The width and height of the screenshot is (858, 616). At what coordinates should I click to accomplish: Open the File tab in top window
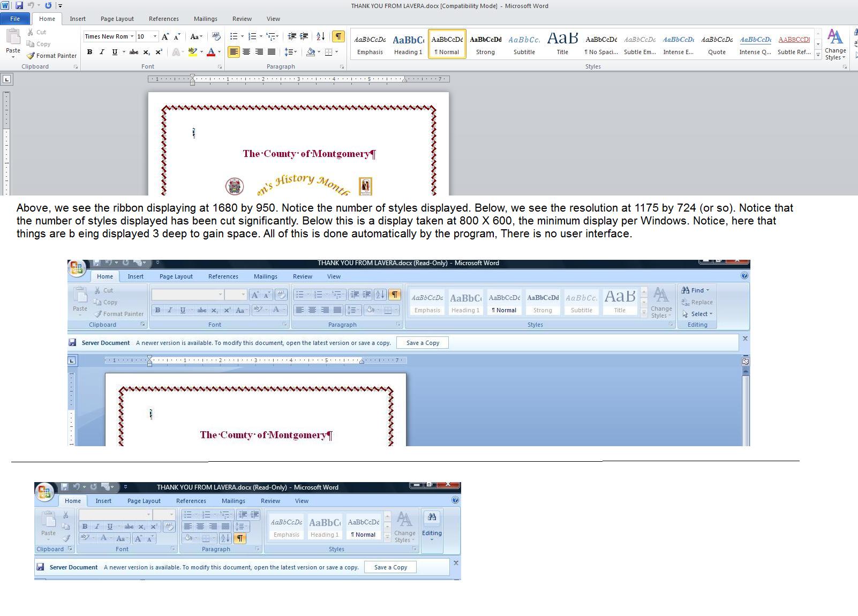tap(15, 19)
